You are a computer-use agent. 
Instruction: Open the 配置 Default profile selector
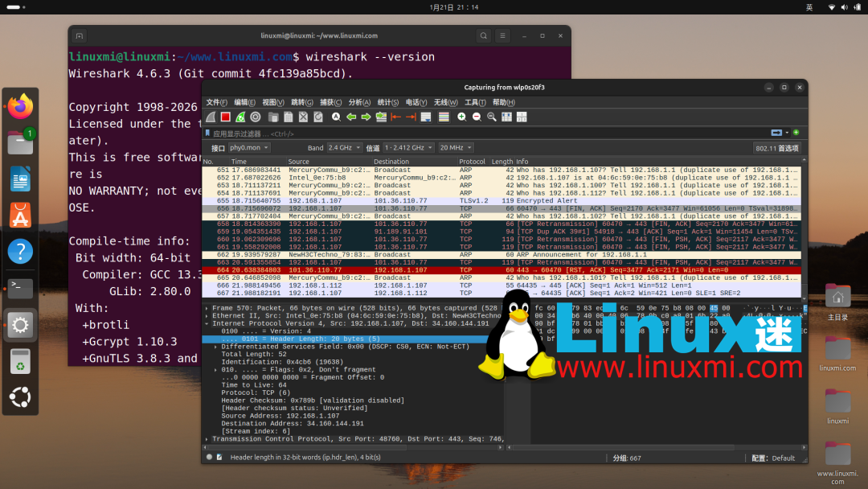coord(773,458)
